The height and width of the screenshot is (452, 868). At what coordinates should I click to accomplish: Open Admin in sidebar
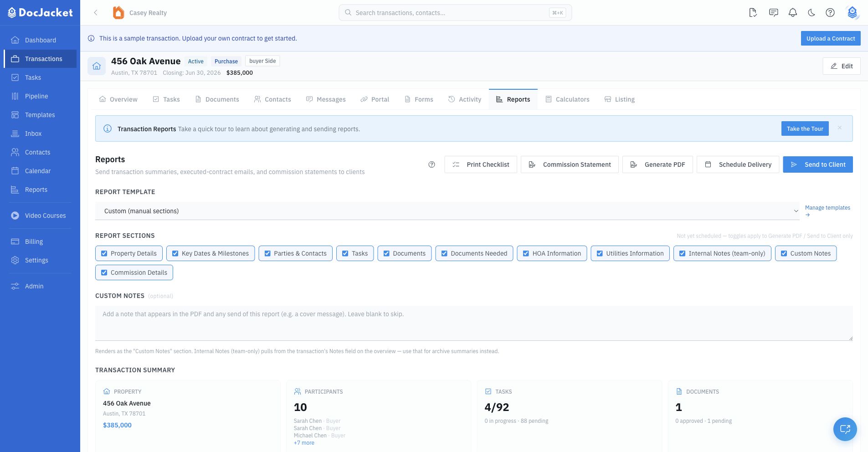tap(40, 286)
